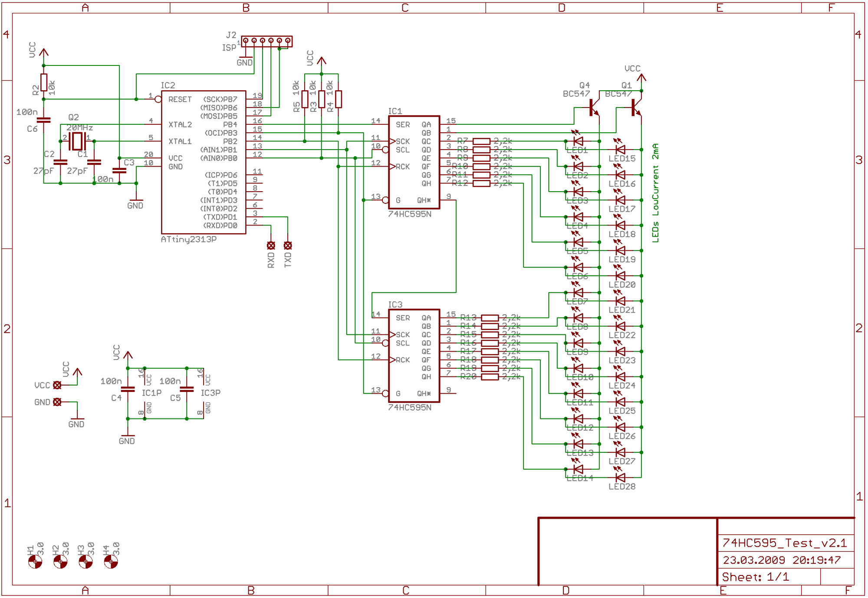The height and width of the screenshot is (598, 868).
Task: Click the R2 10k resistor
Action: [44, 82]
